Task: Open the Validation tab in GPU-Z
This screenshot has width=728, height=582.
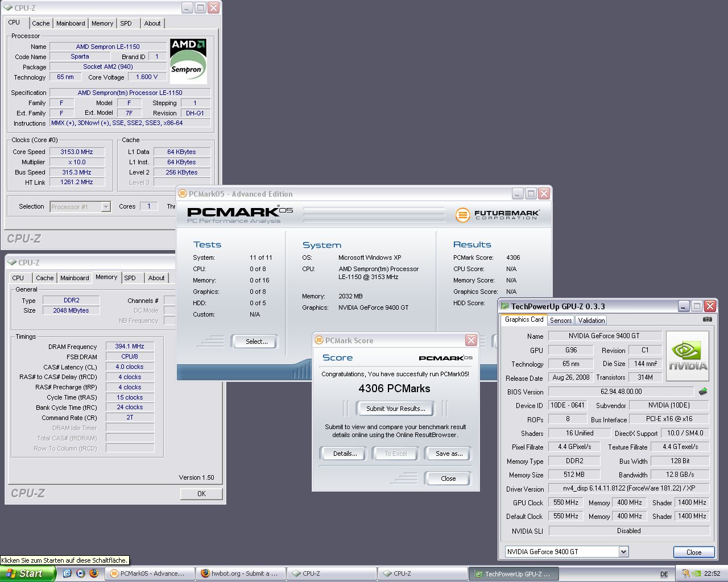Action: point(591,321)
